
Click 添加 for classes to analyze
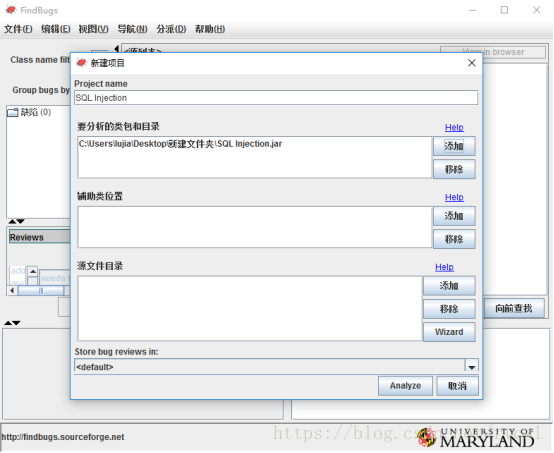[x=454, y=146]
